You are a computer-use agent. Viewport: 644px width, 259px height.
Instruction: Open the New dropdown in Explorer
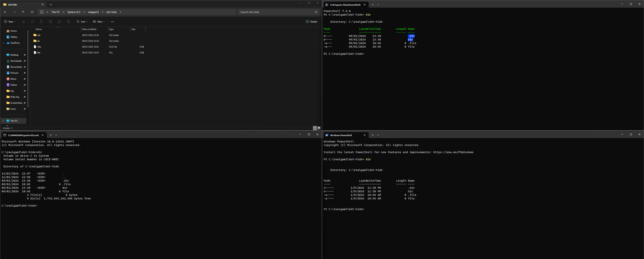[x=10, y=22]
